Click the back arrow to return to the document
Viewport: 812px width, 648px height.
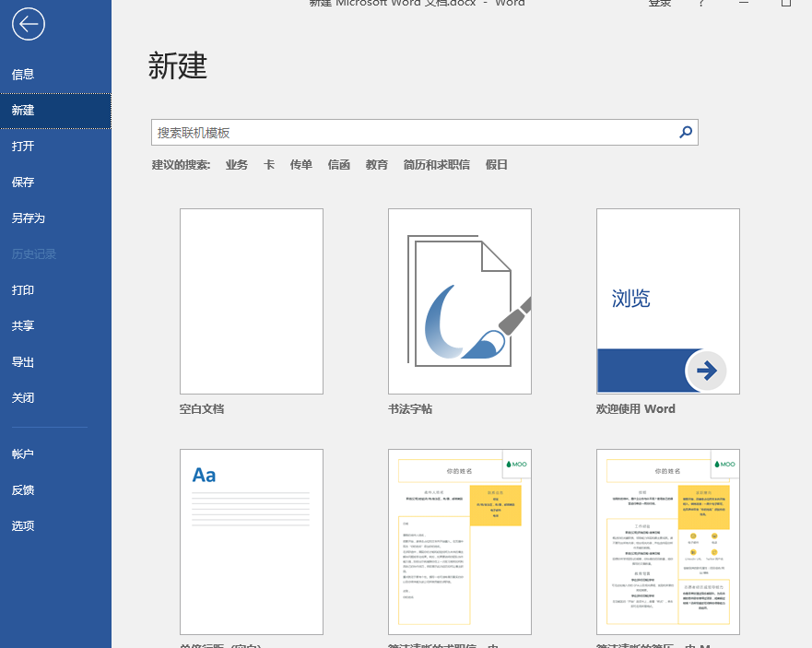pos(29,24)
